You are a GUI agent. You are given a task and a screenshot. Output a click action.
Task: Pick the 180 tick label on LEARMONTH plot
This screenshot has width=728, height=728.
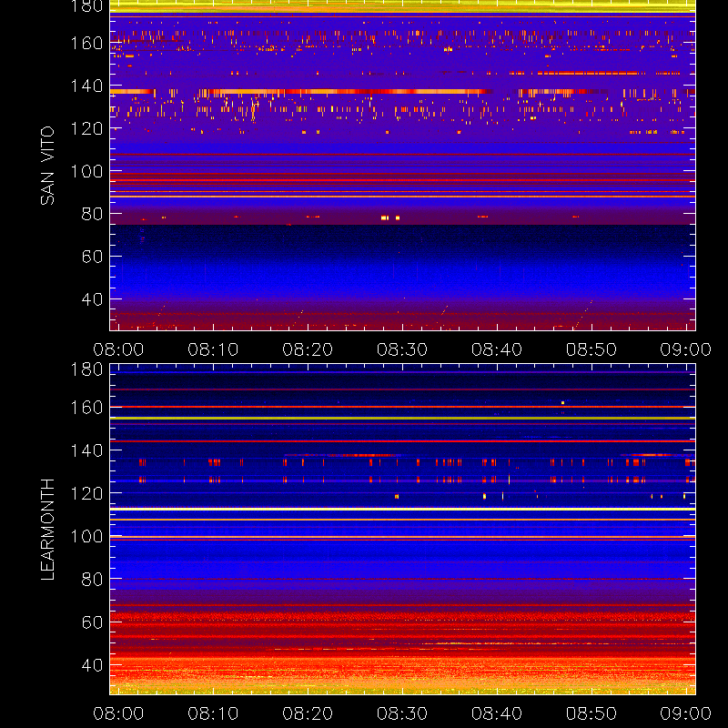click(x=86, y=369)
